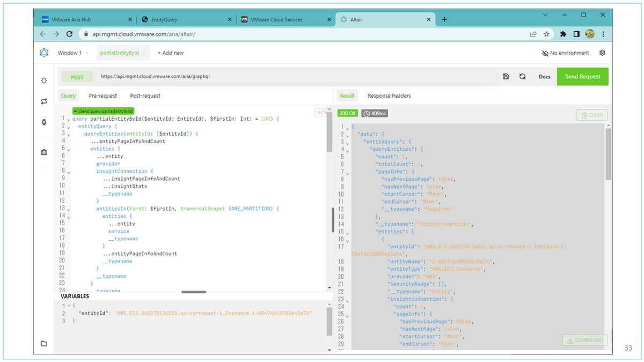Select the Result tab
644x362 pixels.
click(x=347, y=95)
